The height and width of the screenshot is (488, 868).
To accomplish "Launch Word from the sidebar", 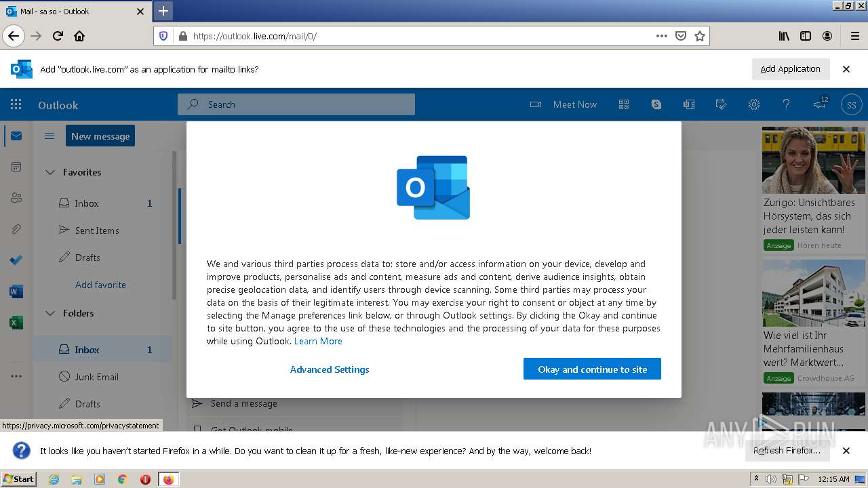I will (16, 291).
